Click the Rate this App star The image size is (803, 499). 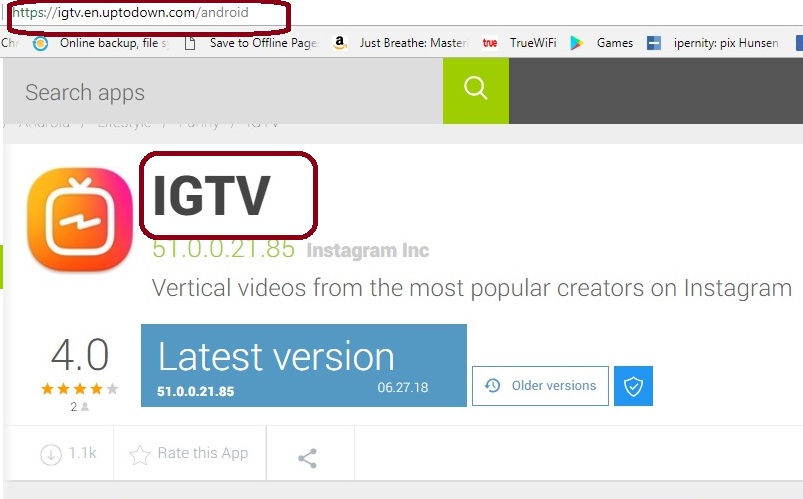coord(140,454)
